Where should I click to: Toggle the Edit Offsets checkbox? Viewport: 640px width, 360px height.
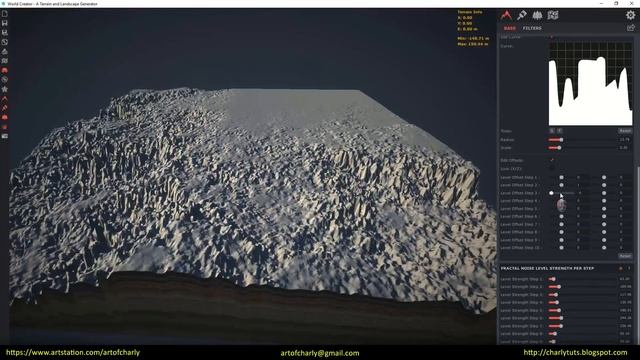tap(551, 160)
